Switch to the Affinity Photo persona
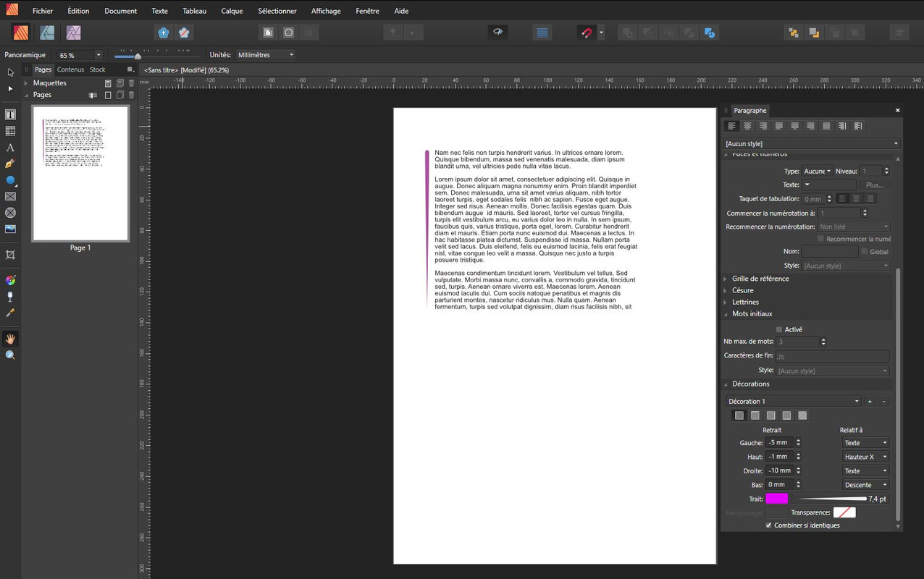This screenshot has height=579, width=924. (x=73, y=33)
